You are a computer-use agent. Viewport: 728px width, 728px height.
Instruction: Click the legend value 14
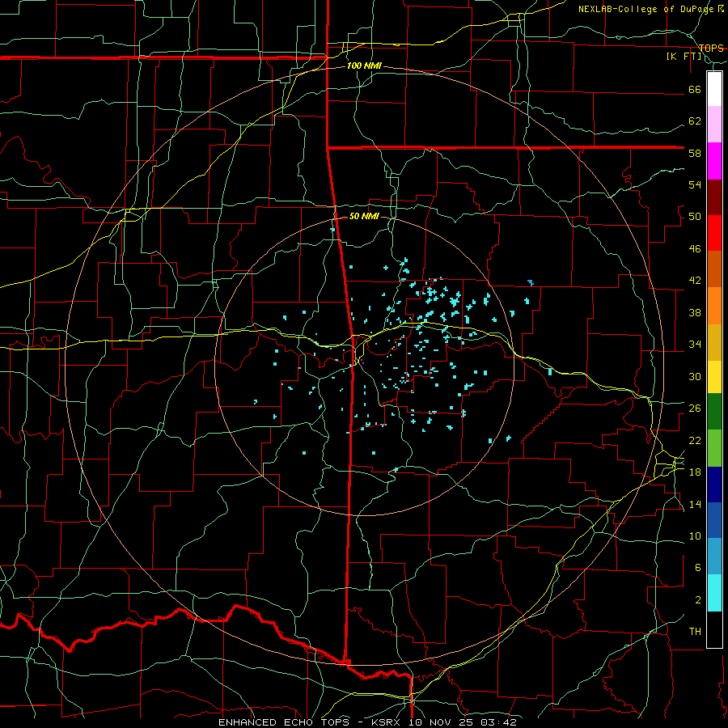(695, 504)
